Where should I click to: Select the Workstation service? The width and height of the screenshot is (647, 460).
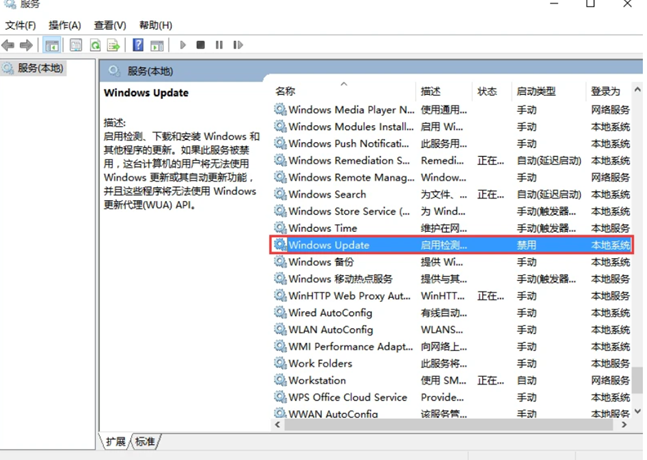tap(452, 380)
